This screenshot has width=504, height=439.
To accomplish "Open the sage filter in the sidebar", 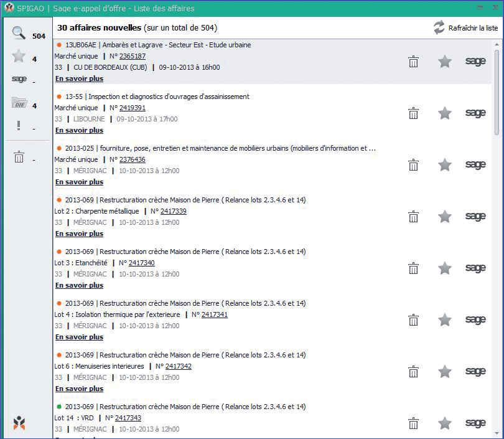I will coord(19,79).
